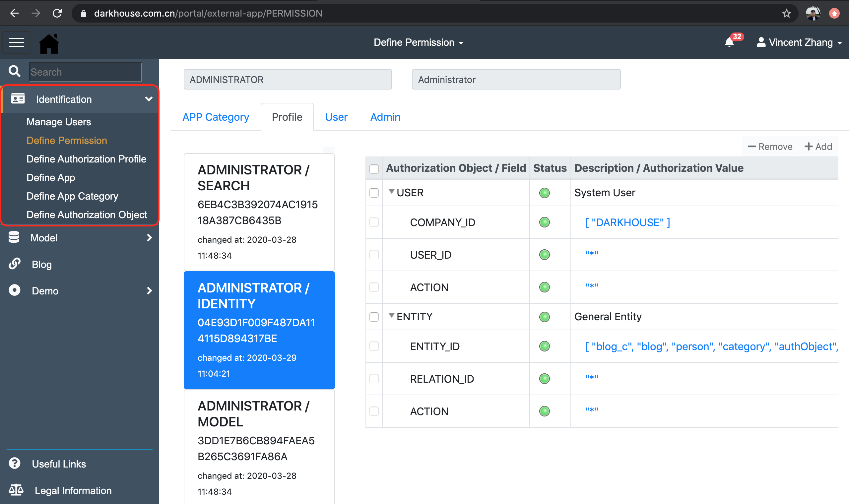Image resolution: width=849 pixels, height=504 pixels.
Task: Click the home house icon
Action: [49, 43]
